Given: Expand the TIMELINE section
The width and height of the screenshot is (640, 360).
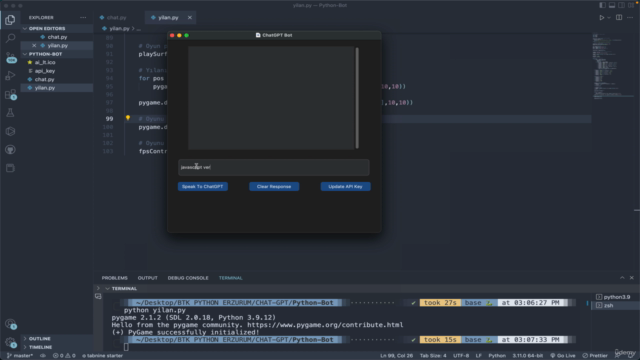Looking at the screenshot, I should click(40, 347).
